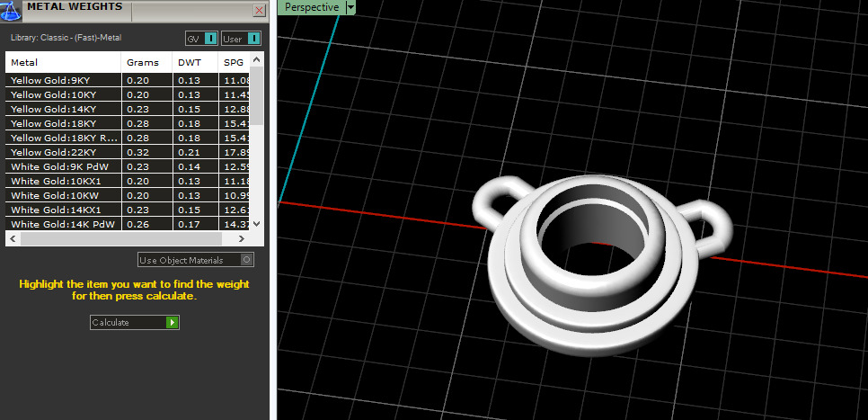Click the 0.26 grams value for 14K PdW
This screenshot has width=868, height=420.
tap(137, 225)
